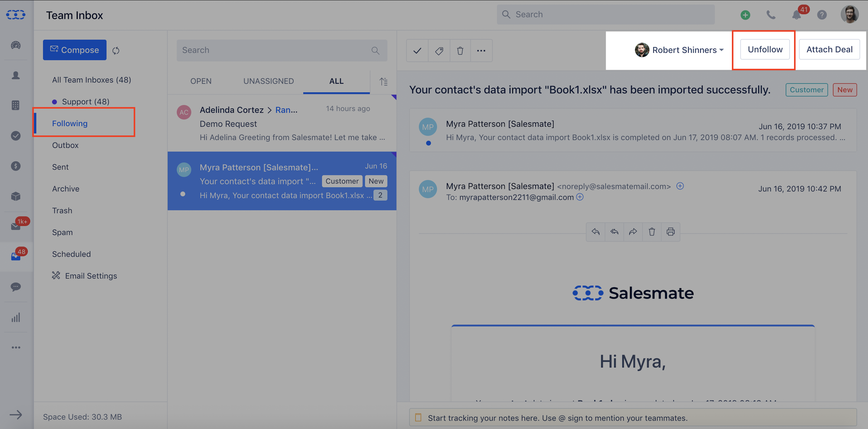Open the Reports bar chart icon
The width and height of the screenshot is (868, 429).
click(x=16, y=317)
